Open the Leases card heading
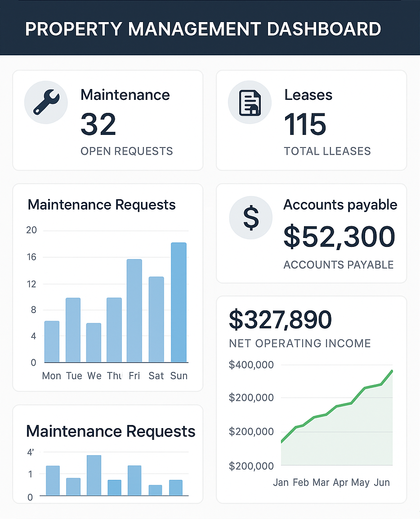This screenshot has height=519, width=420. pos(308,95)
